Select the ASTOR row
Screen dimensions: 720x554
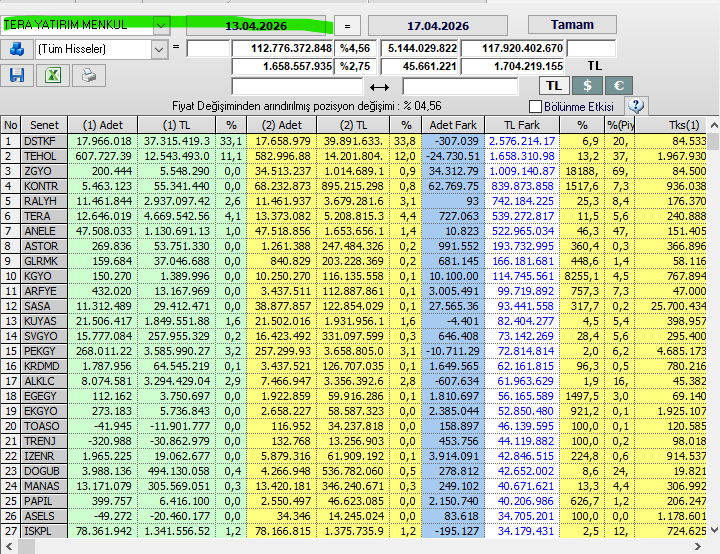pos(353,246)
